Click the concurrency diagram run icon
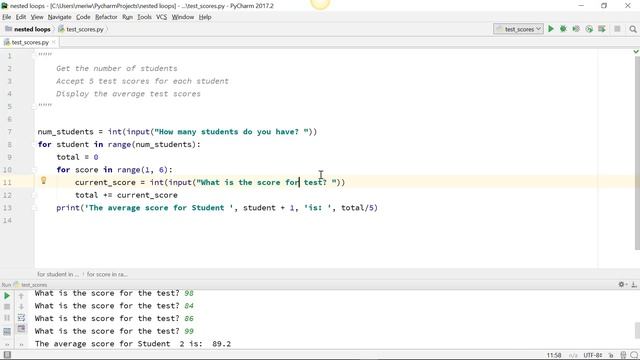This screenshot has height=360, width=640. (x=602, y=29)
